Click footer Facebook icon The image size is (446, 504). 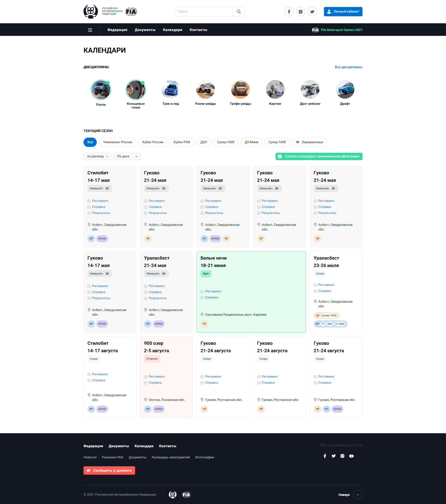pos(325,456)
